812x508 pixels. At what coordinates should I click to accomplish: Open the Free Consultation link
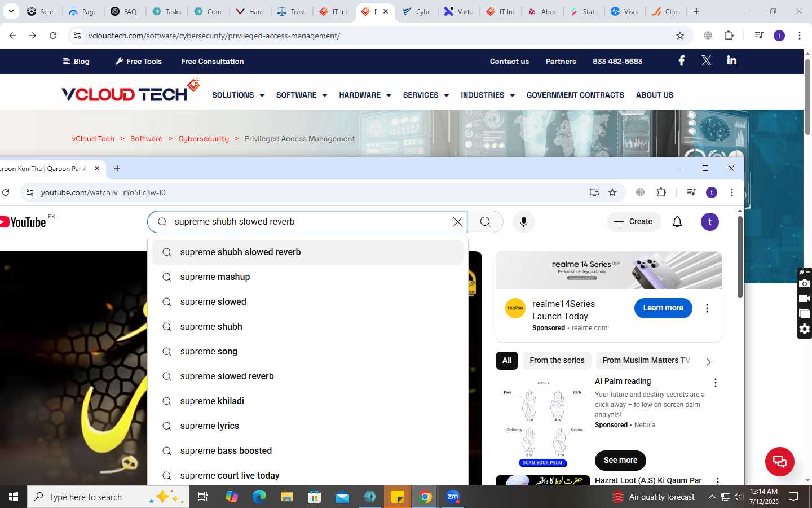(x=213, y=62)
